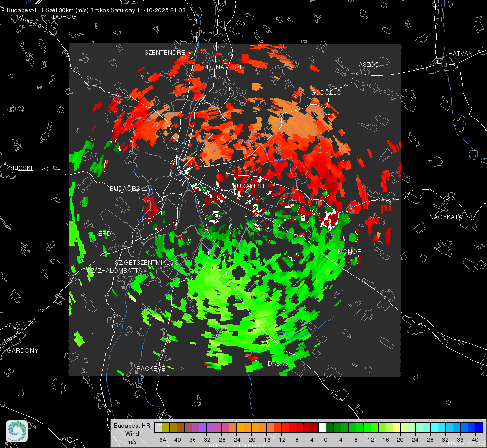Click the -24 legend scale value
Image resolution: width=487 pixels, height=448 pixels.
tap(236, 440)
